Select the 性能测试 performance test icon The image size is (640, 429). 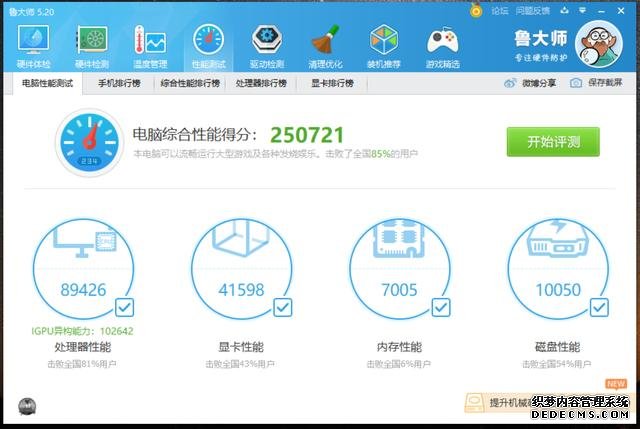point(209,40)
